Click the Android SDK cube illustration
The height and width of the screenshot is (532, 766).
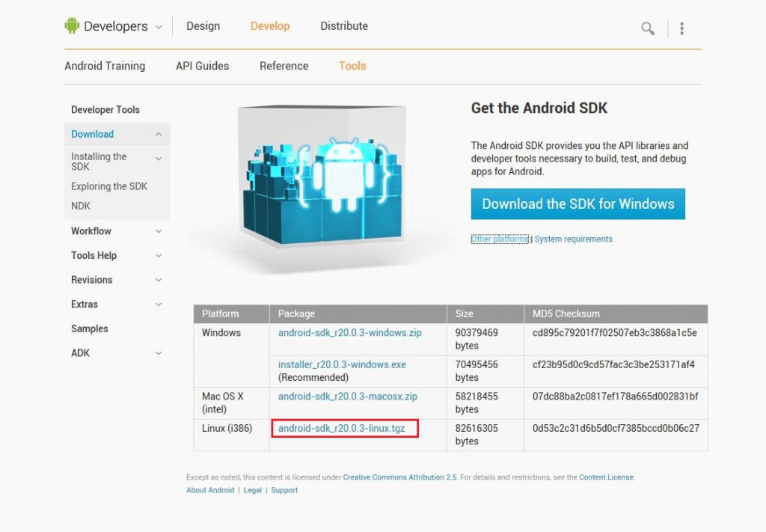(x=322, y=175)
